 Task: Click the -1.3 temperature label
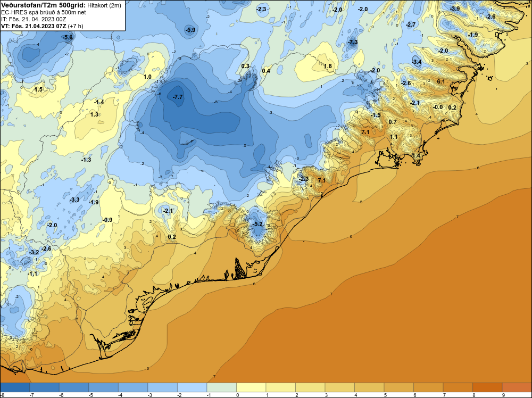86,160
